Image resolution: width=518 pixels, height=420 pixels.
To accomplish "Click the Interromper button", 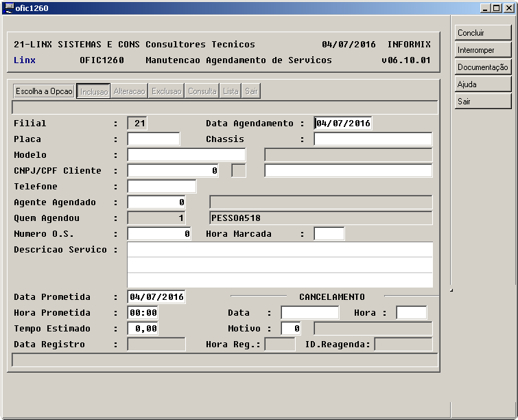I will [x=483, y=50].
